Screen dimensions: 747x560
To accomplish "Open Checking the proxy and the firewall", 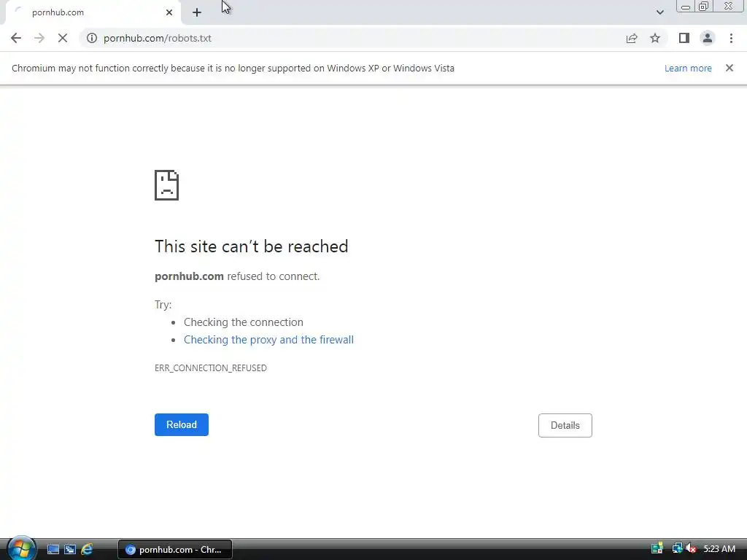I will tap(268, 340).
